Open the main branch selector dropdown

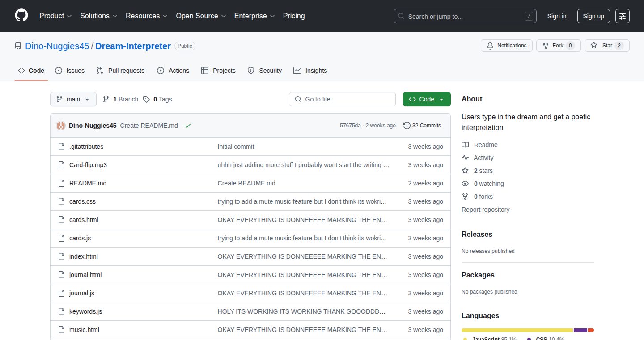[73, 99]
